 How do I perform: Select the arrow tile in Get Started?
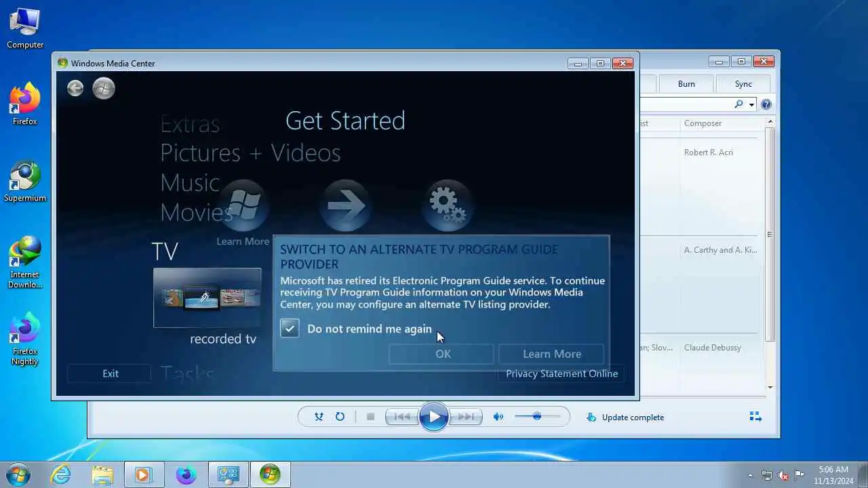346,206
